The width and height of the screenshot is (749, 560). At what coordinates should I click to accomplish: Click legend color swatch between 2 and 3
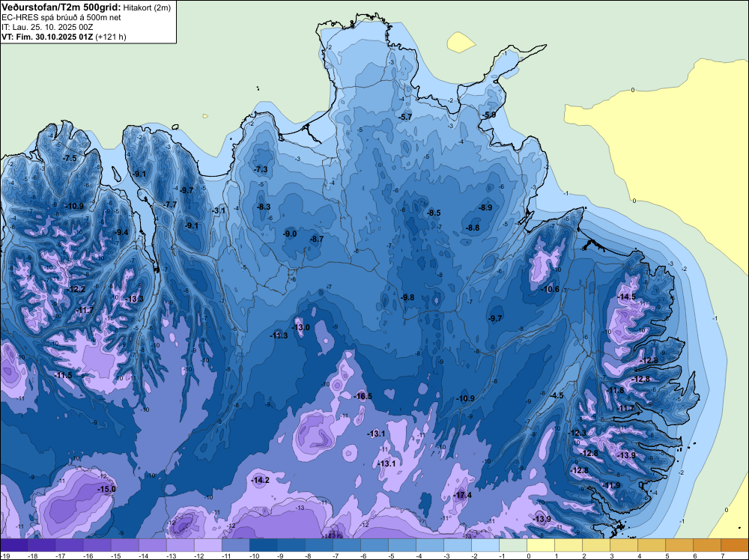pyautogui.click(x=596, y=545)
